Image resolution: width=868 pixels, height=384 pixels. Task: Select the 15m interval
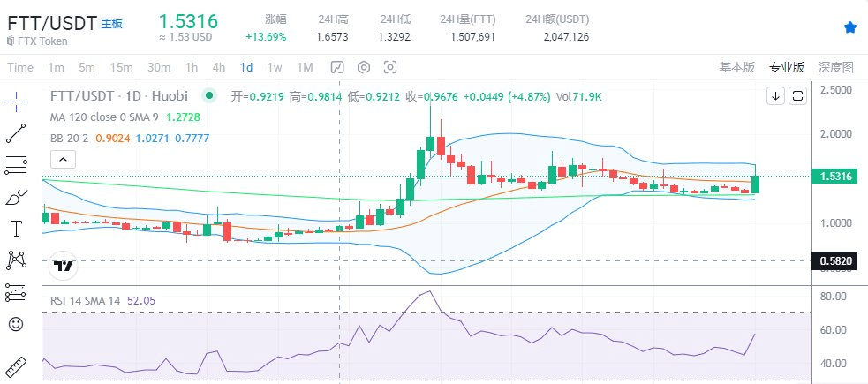click(x=121, y=67)
